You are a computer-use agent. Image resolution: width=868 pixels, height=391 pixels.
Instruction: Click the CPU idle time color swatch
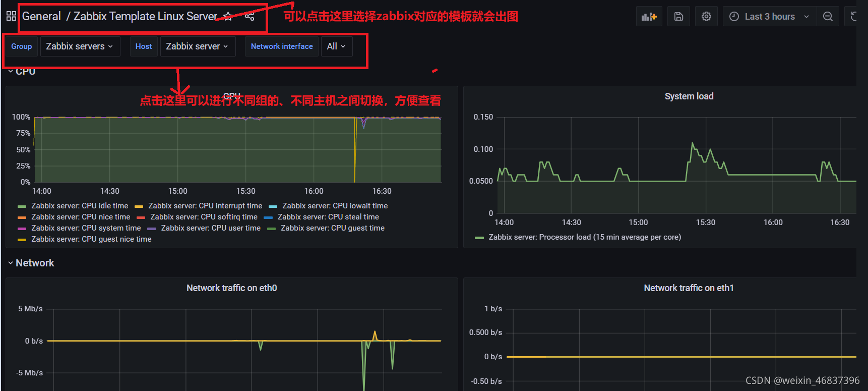tap(22, 206)
